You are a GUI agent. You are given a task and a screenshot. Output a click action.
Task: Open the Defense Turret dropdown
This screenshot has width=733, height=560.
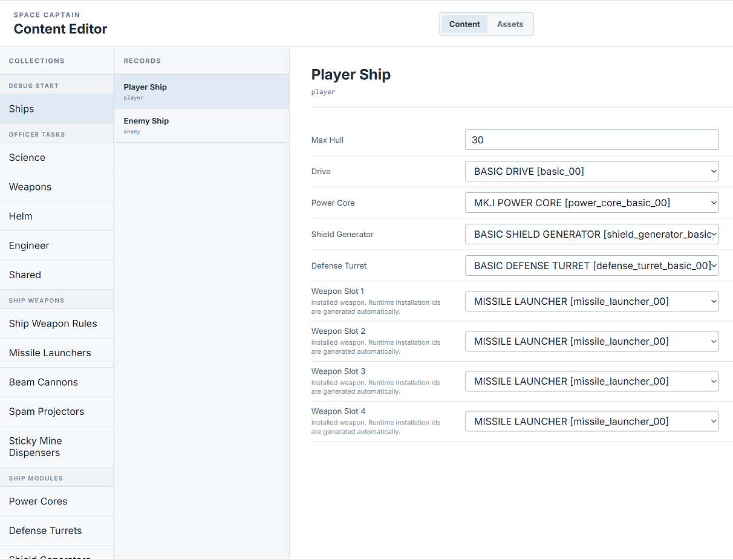coord(592,265)
